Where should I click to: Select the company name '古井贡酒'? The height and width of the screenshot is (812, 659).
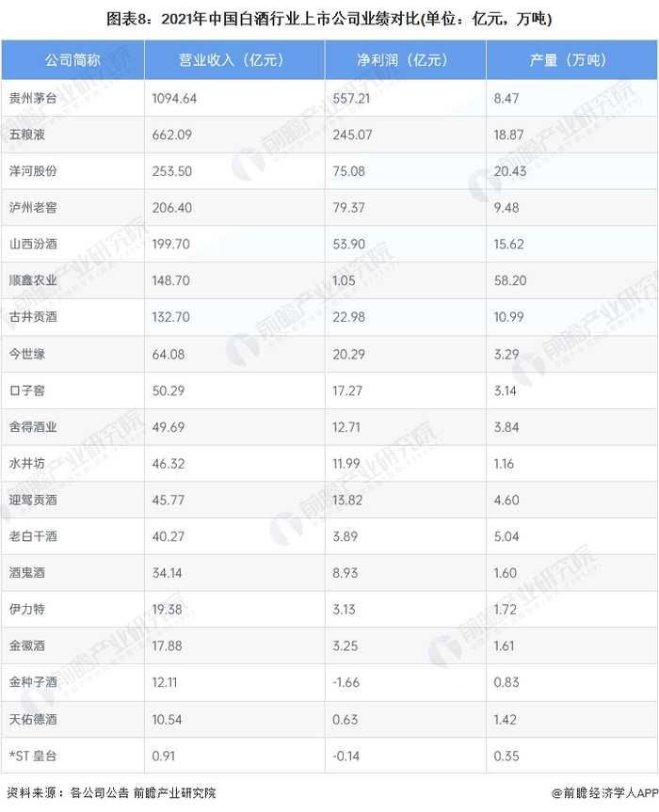pos(33,316)
